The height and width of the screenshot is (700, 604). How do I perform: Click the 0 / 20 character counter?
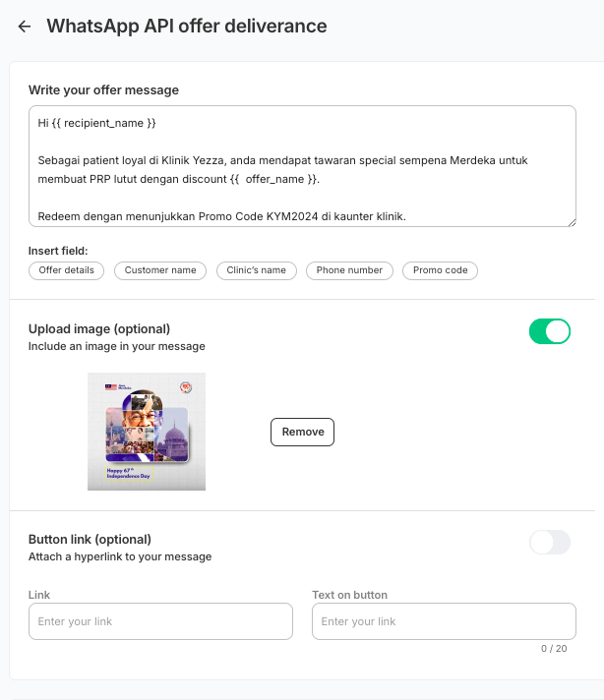pos(553,649)
